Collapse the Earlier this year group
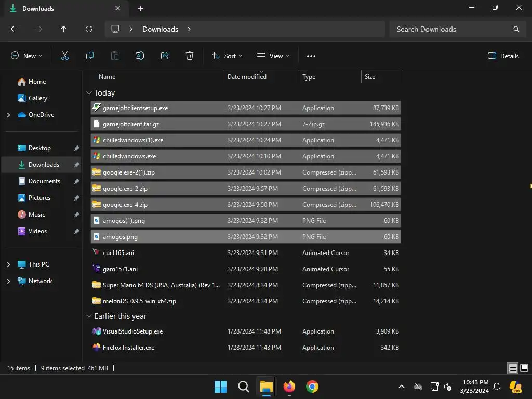The image size is (532, 399). pyautogui.click(x=89, y=316)
